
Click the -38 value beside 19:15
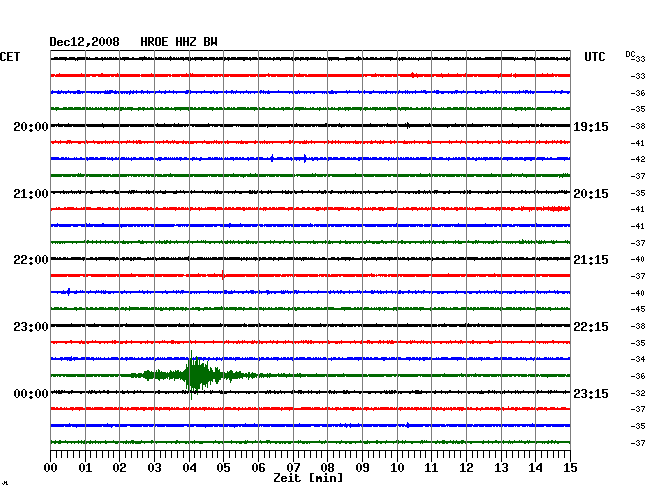(638, 126)
